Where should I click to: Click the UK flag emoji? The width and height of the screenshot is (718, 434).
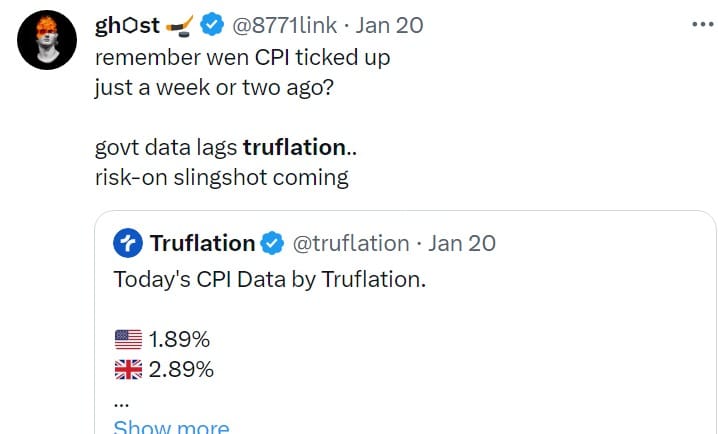click(x=128, y=369)
